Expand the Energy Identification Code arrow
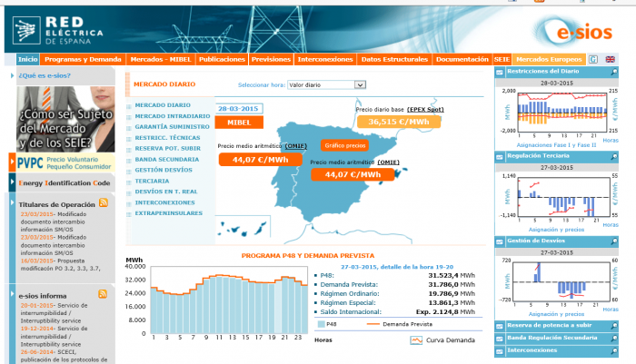The width and height of the screenshot is (636, 364). click(12, 182)
